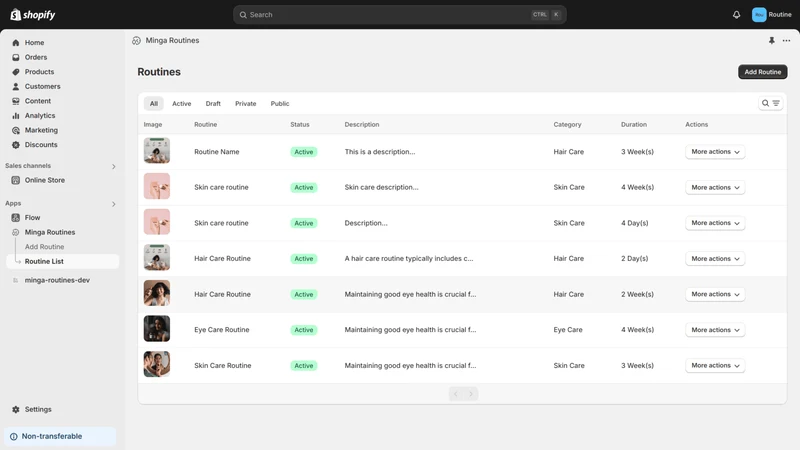The image size is (800, 450).
Task: Click the Duration column header
Action: (634, 124)
